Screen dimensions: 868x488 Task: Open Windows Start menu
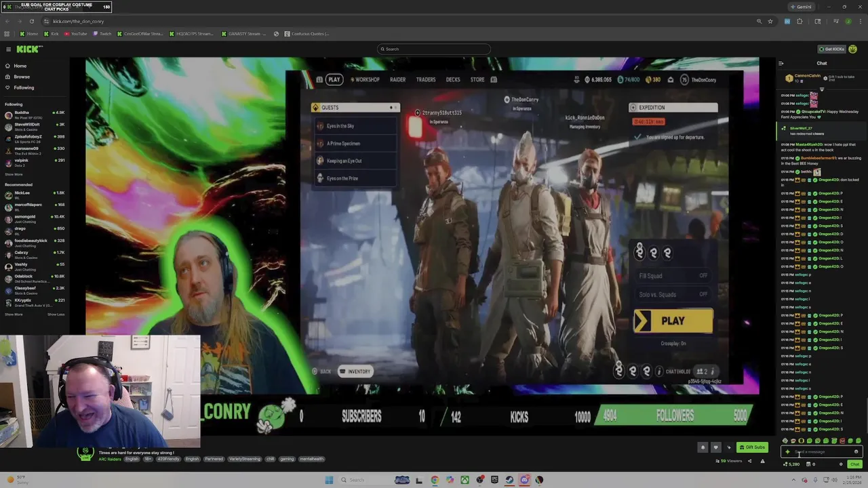[329, 480]
